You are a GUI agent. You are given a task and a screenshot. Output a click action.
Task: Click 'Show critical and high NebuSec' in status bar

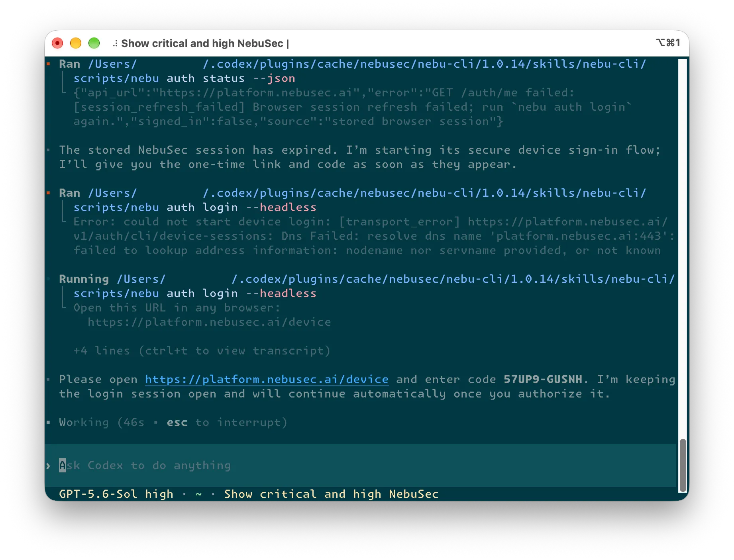point(331,494)
